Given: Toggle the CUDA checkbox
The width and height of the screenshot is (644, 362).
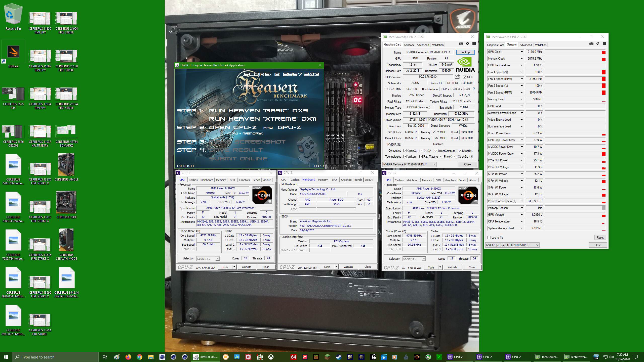Looking at the screenshot, I should (421, 151).
